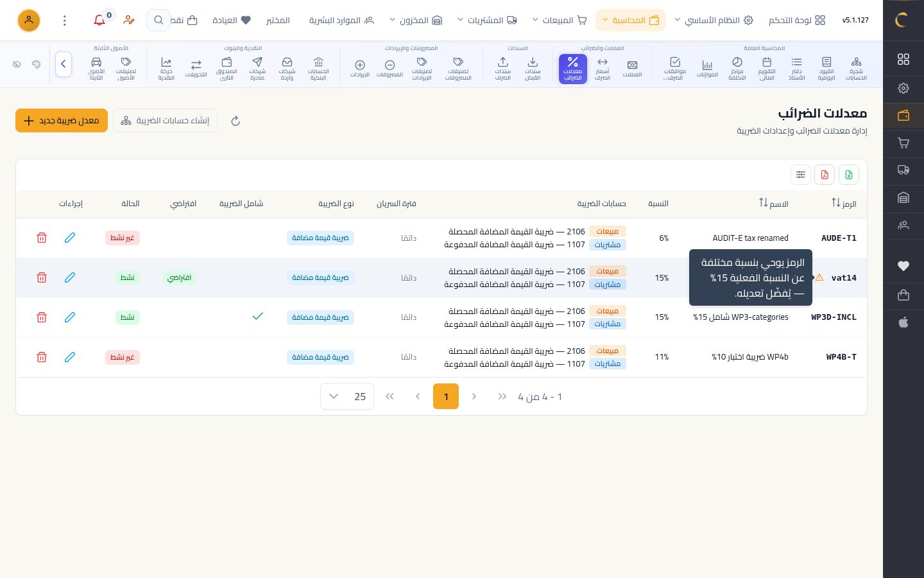Viewport: 924px width, 578px height.
Task: Open the rows-per-page 25 dropdown
Action: (x=347, y=396)
